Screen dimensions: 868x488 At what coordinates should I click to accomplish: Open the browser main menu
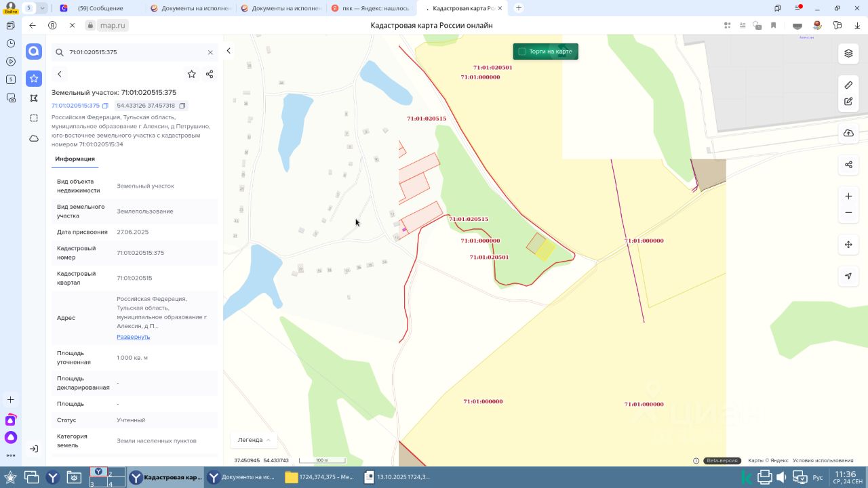(799, 8)
